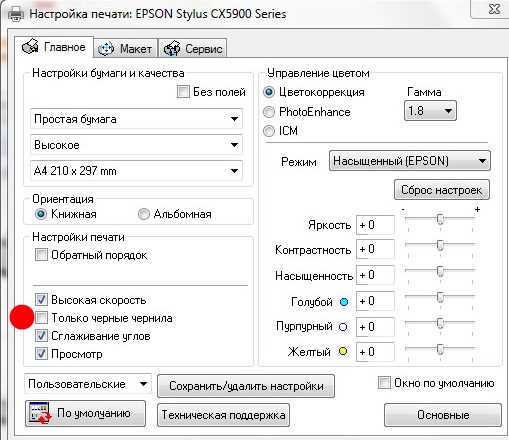
Task: Open the A4 210 x 297 mm size dropdown
Action: pyautogui.click(x=136, y=171)
